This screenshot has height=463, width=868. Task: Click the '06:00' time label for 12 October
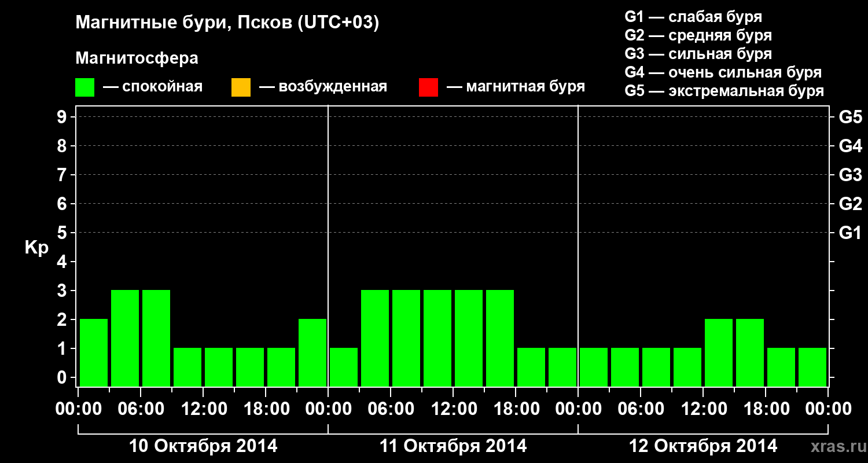[x=641, y=409]
